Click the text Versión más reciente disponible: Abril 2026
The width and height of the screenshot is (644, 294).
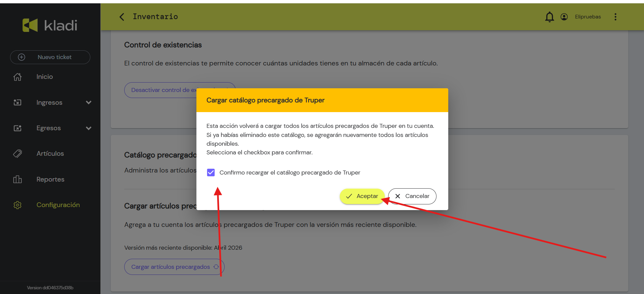[x=183, y=248]
